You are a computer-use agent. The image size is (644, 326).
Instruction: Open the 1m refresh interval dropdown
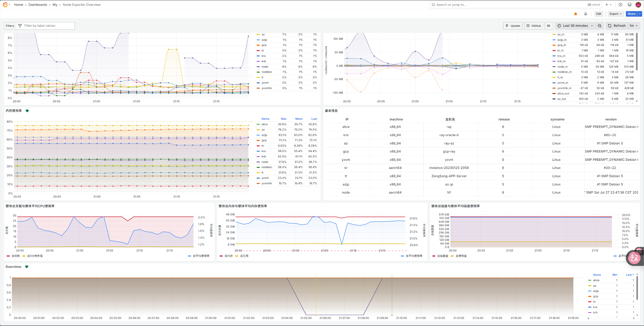click(x=634, y=26)
